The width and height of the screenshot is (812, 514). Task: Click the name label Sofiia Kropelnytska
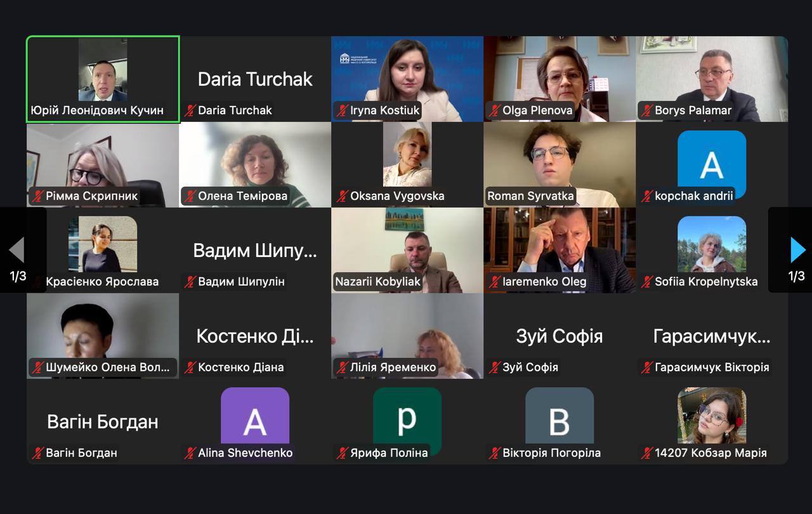pyautogui.click(x=706, y=282)
